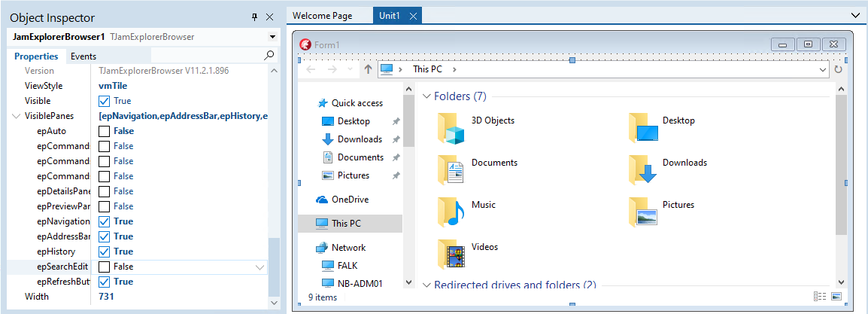Select the Videos folder tile

coord(468,253)
